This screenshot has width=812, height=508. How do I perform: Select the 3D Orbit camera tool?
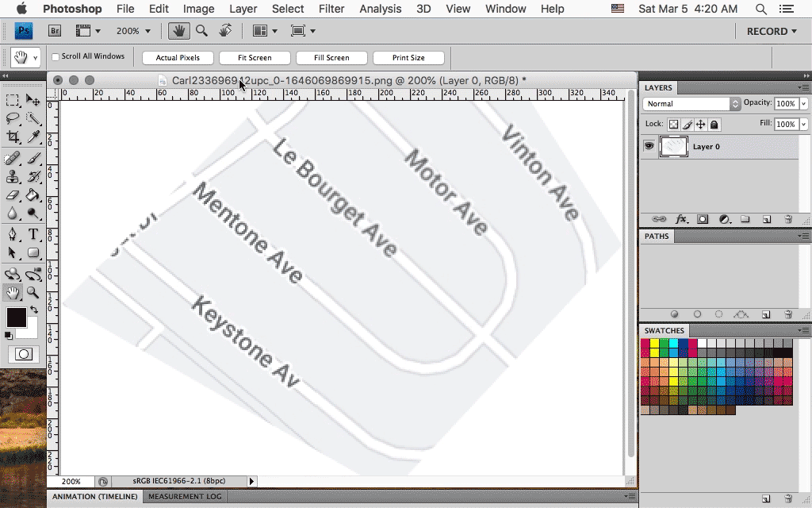[33, 274]
